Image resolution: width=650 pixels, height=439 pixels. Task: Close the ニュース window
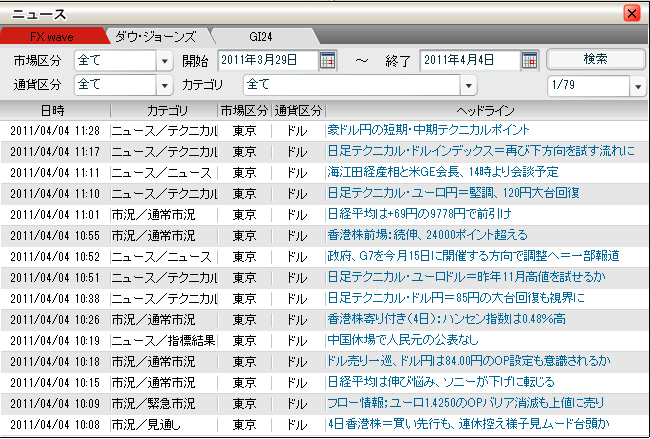click(x=632, y=13)
